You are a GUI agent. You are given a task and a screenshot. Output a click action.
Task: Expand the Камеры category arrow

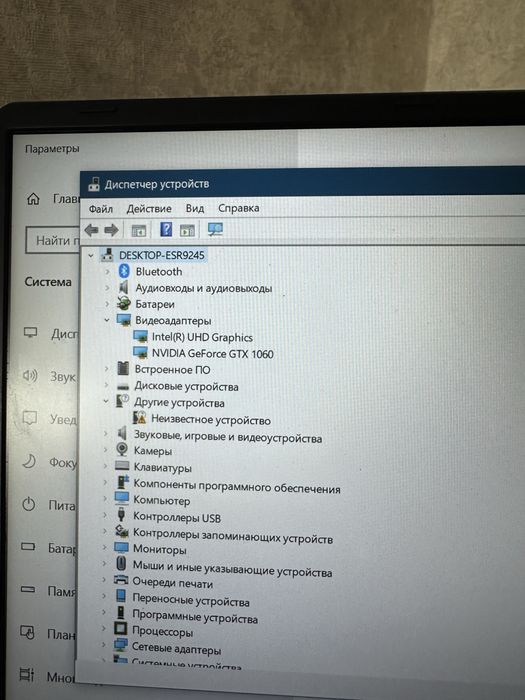point(105,450)
